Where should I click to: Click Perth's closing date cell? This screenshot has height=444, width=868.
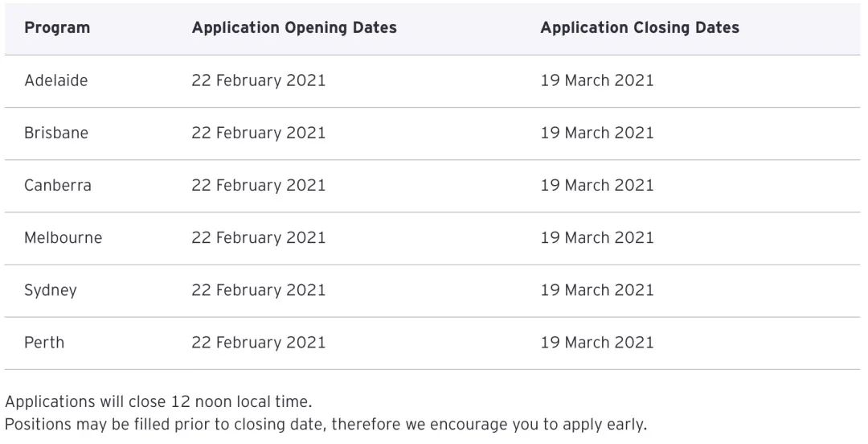[597, 342]
